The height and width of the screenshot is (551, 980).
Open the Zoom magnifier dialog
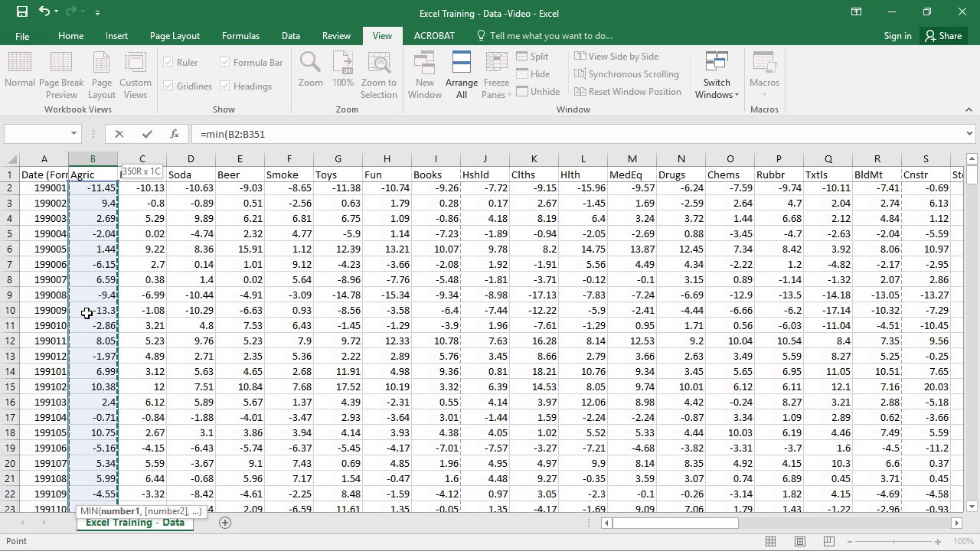[x=310, y=70]
